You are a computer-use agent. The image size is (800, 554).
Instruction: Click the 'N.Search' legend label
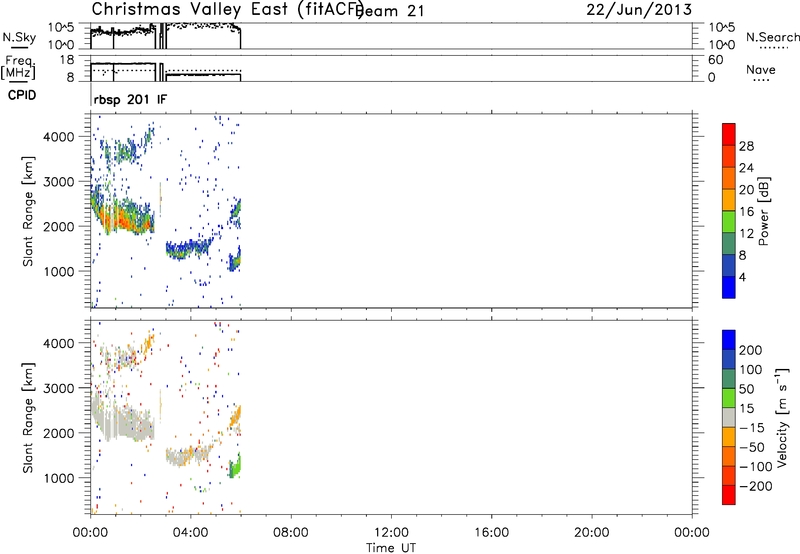tap(772, 37)
